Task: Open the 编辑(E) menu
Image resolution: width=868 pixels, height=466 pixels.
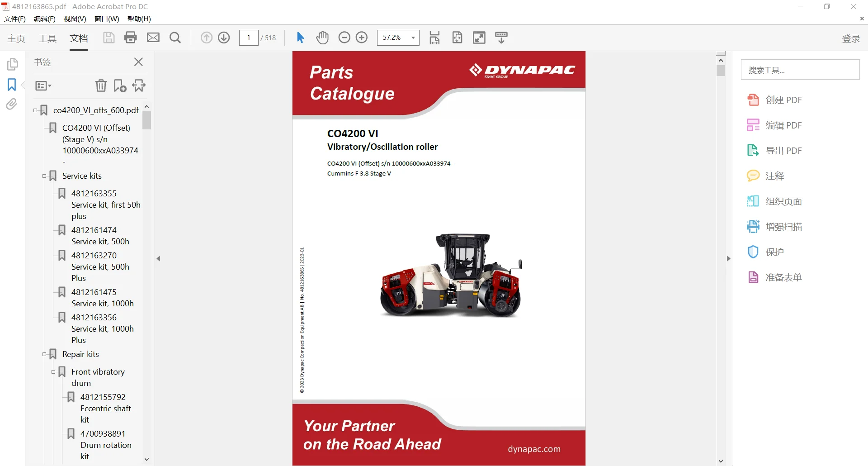Action: coord(45,19)
